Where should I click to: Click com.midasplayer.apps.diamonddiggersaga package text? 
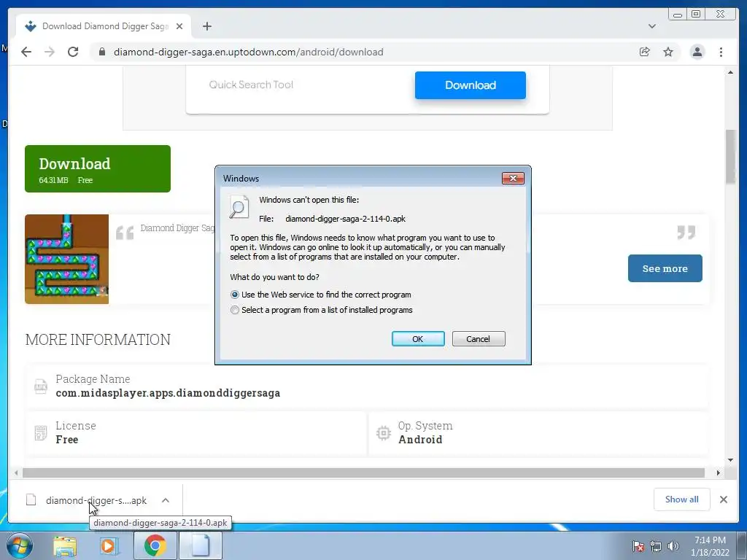click(168, 393)
